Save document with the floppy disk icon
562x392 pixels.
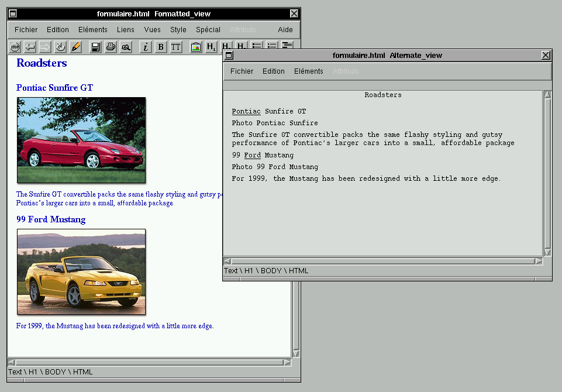tap(95, 47)
